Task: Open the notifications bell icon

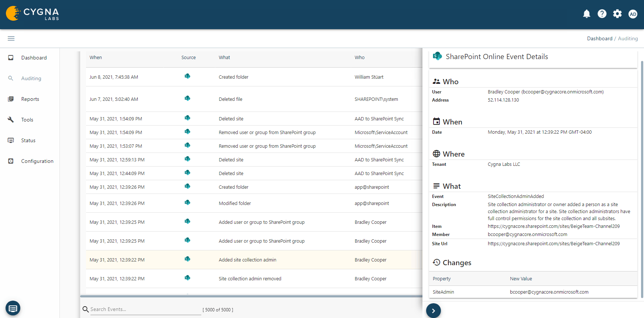Action: 586,14
